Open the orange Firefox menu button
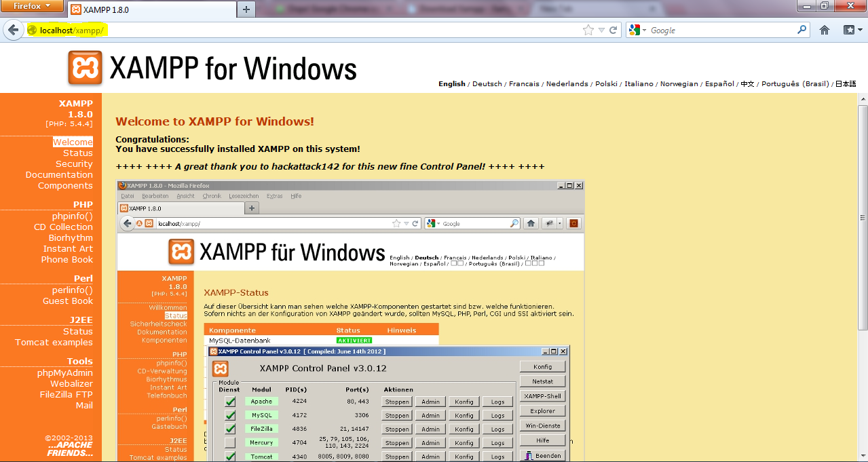The width and height of the screenshot is (868, 462). tap(33, 6)
